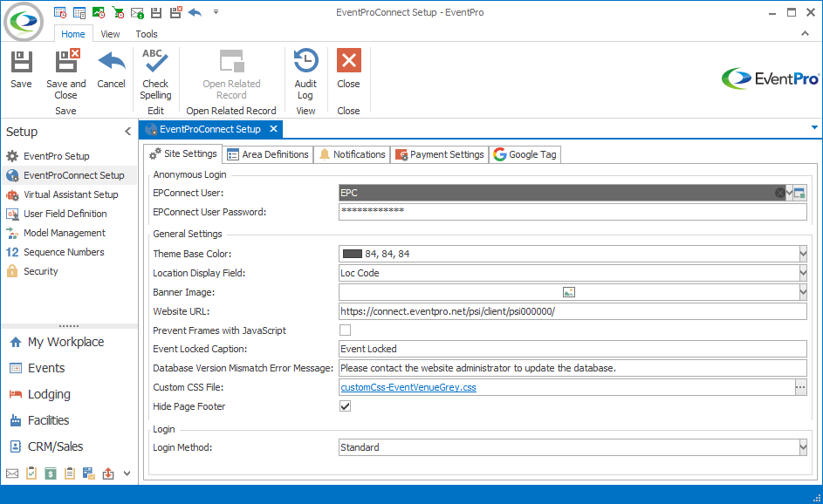Uncheck Hide Page Footer checkbox
Image resolution: width=823 pixels, height=504 pixels.
[345, 406]
